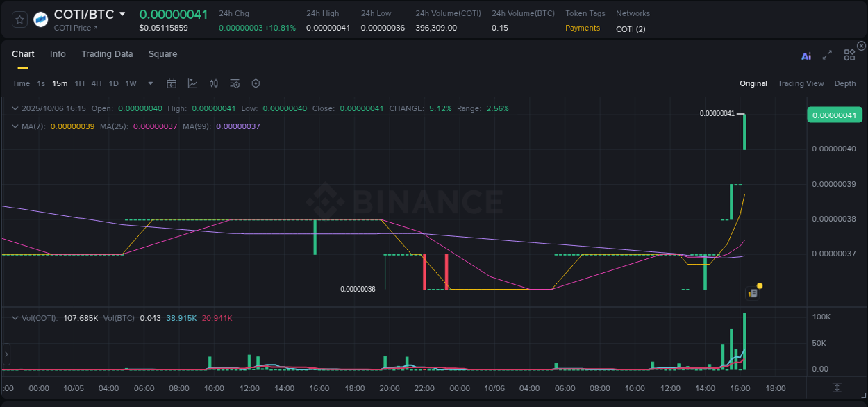Toggle the favorite star for COTI/BTC
The image size is (868, 407).
tap(19, 19)
